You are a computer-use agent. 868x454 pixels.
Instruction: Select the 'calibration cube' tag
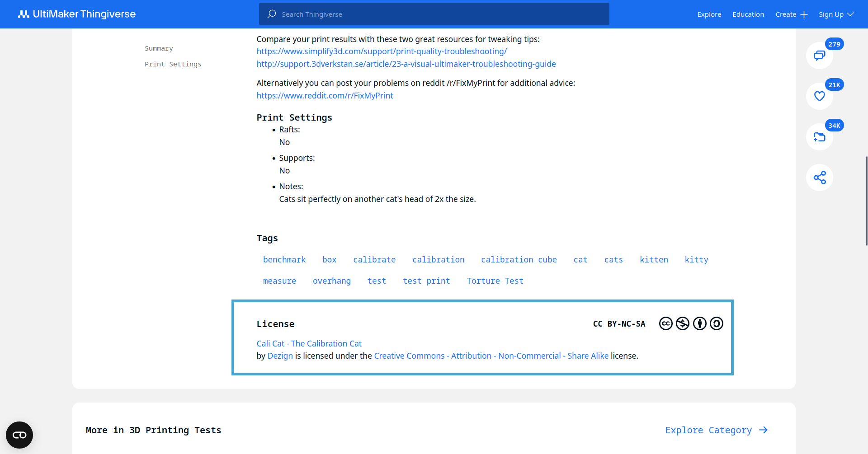point(519,260)
